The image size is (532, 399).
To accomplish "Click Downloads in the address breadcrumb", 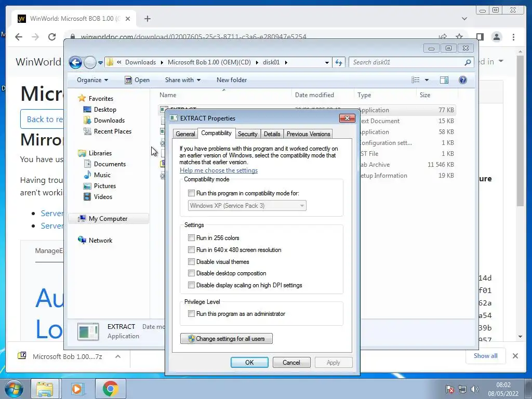I will click(140, 62).
